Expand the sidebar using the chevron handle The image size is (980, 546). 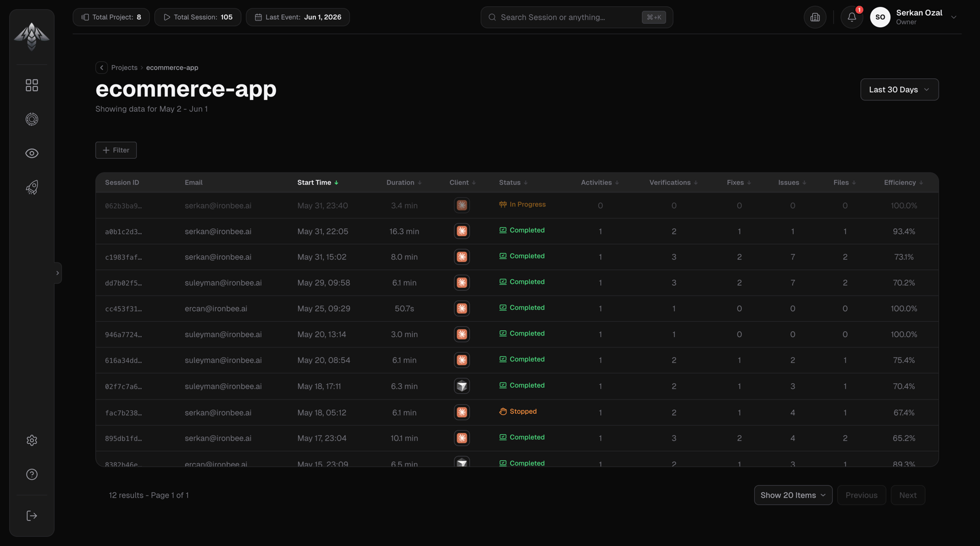[x=57, y=273]
